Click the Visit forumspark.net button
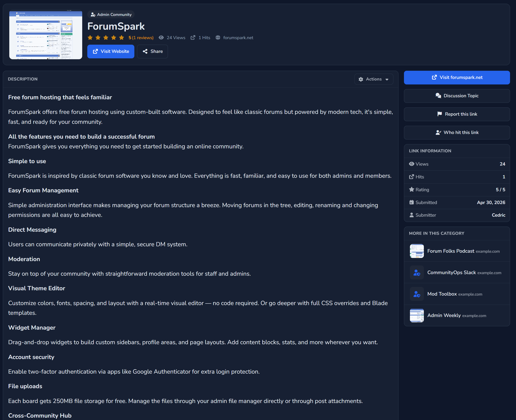 click(x=457, y=77)
